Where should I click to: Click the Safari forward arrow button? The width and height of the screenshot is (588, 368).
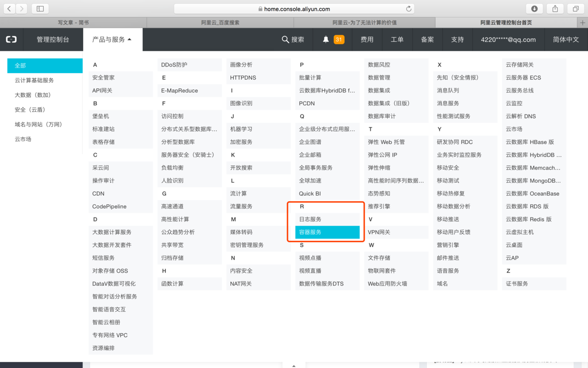click(22, 9)
